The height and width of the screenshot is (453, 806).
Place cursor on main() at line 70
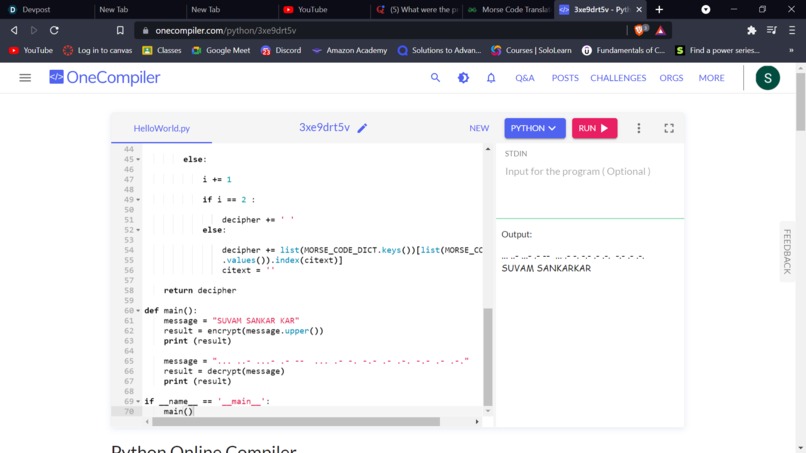[178, 411]
